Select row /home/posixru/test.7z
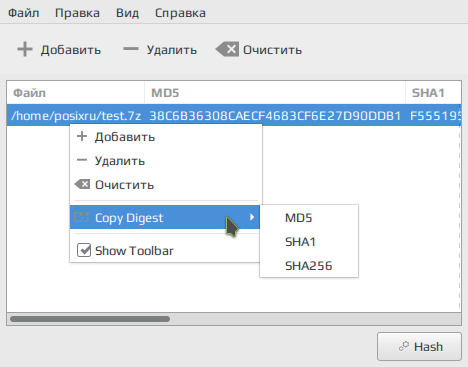Image resolution: width=468 pixels, height=367 pixels. point(234,115)
